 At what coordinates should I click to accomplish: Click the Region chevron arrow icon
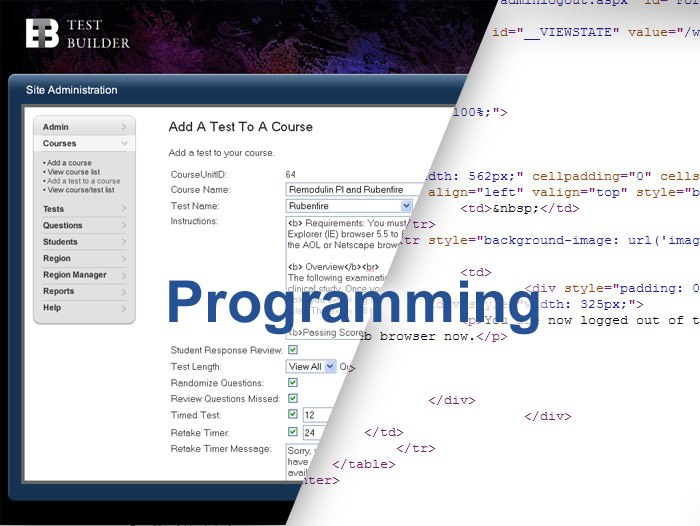point(124,258)
